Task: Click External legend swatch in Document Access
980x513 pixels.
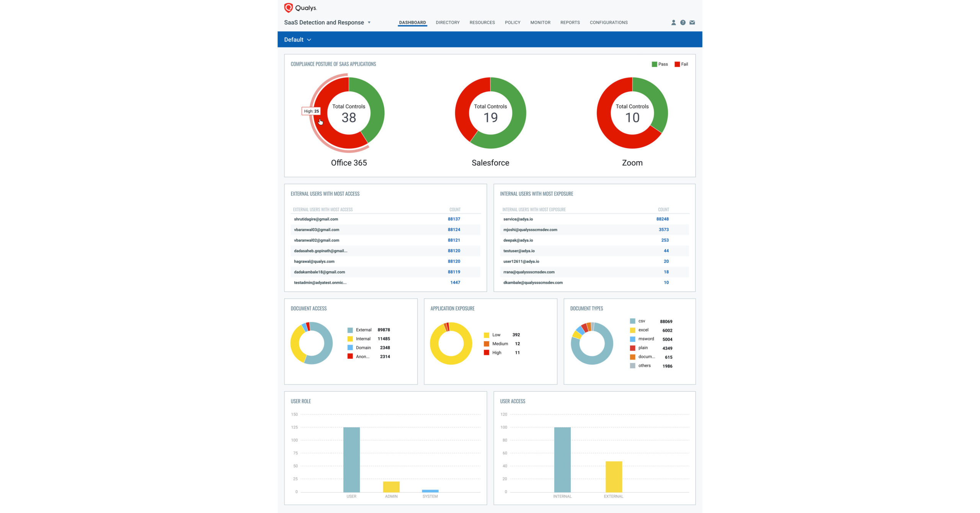Action: click(350, 330)
